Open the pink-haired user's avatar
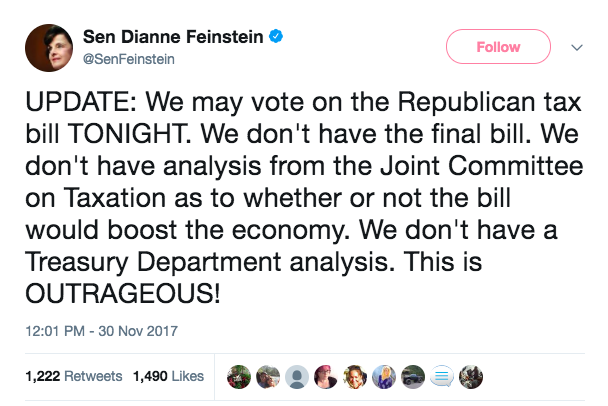Image resolution: width=608 pixels, height=406 pixels. click(x=326, y=377)
